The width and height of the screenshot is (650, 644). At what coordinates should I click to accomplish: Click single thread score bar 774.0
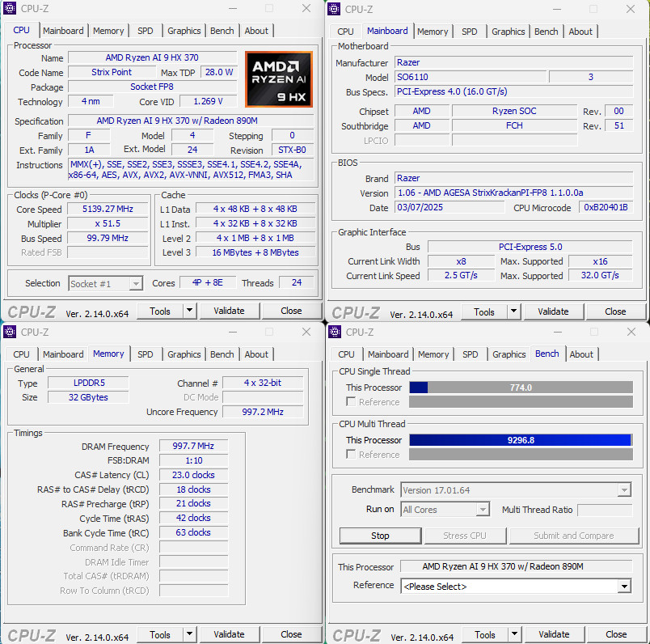(521, 388)
